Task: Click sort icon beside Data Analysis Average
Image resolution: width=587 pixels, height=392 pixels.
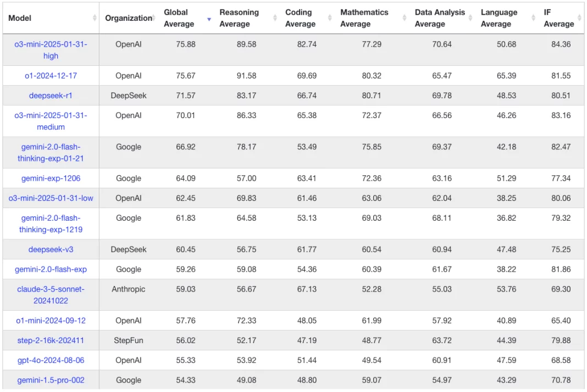Action: click(x=471, y=18)
